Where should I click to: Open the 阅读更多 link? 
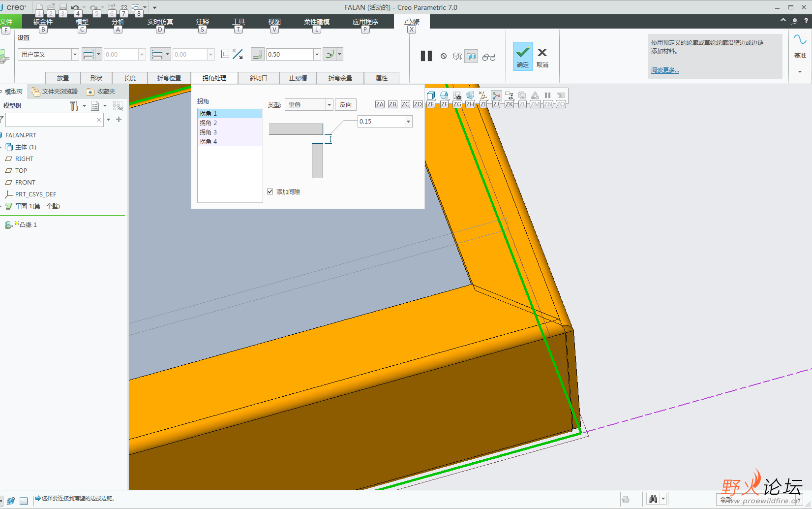pyautogui.click(x=665, y=70)
